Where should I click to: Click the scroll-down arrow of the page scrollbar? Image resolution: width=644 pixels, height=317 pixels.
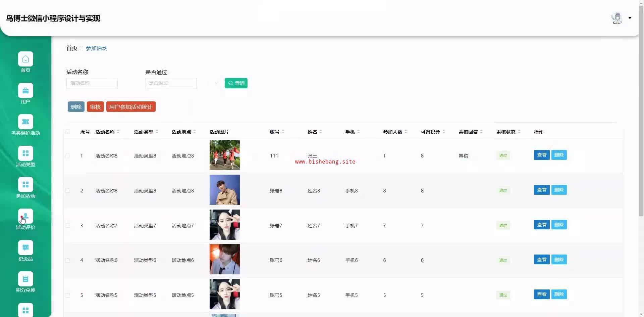pyautogui.click(x=641, y=314)
